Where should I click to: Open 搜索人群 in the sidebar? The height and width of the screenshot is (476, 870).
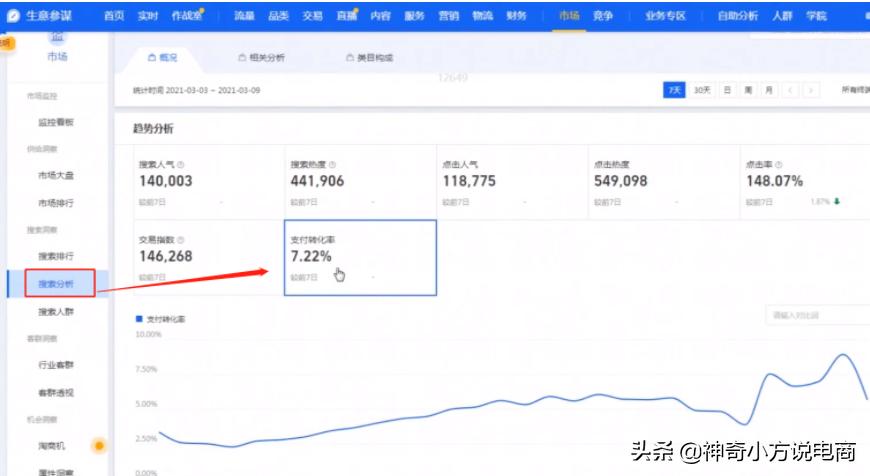pyautogui.click(x=55, y=312)
